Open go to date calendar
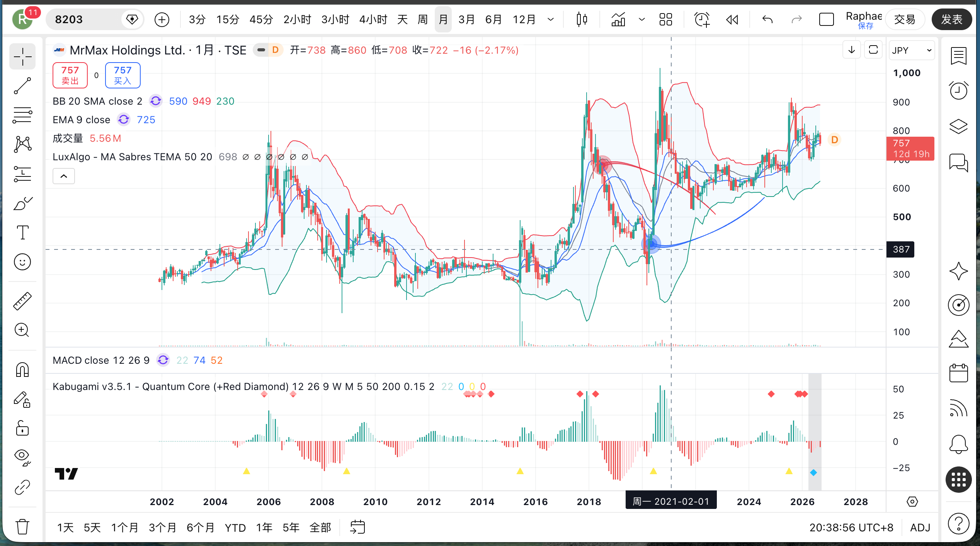The height and width of the screenshot is (546, 980). pos(357,527)
